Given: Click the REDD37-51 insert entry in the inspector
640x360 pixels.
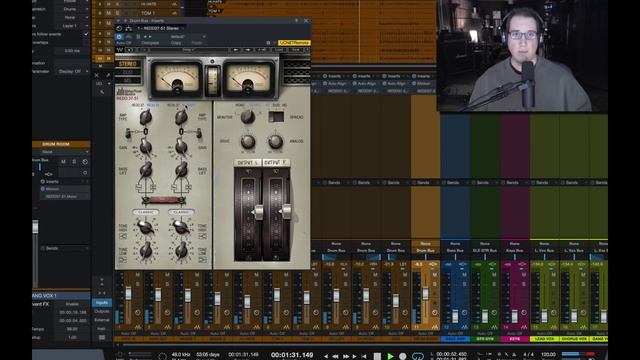Looking at the screenshot, I should (61, 196).
